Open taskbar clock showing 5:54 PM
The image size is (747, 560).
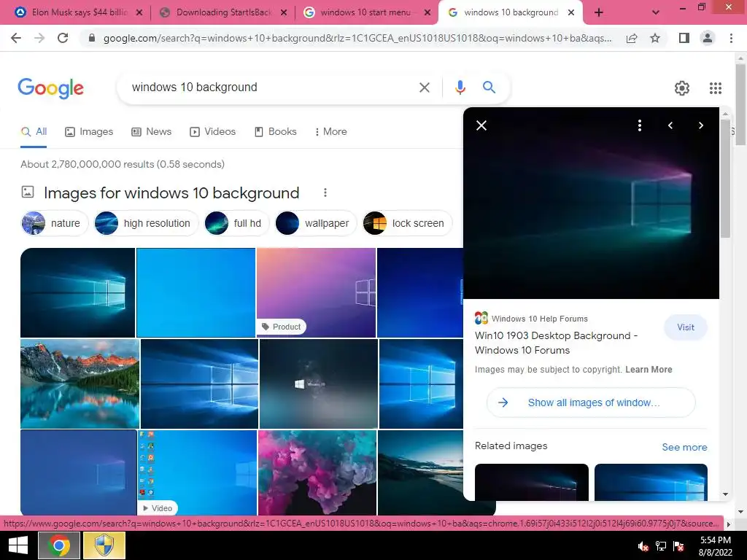click(715, 546)
